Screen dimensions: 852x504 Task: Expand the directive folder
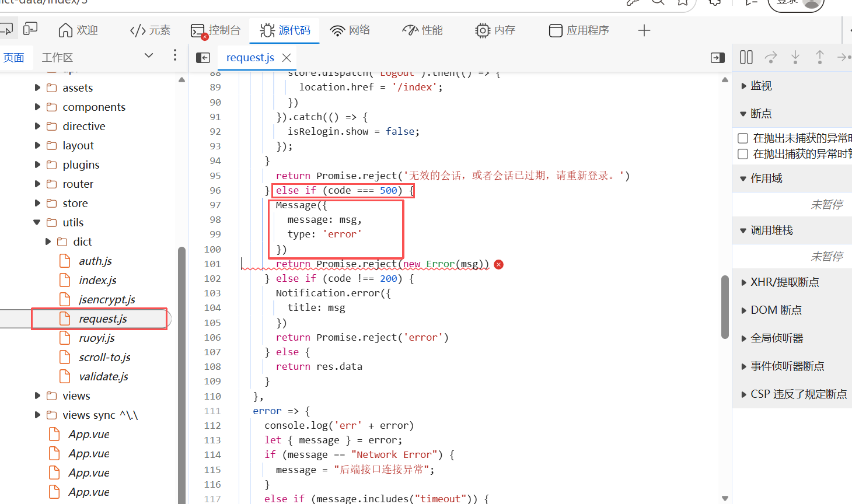[x=37, y=127]
